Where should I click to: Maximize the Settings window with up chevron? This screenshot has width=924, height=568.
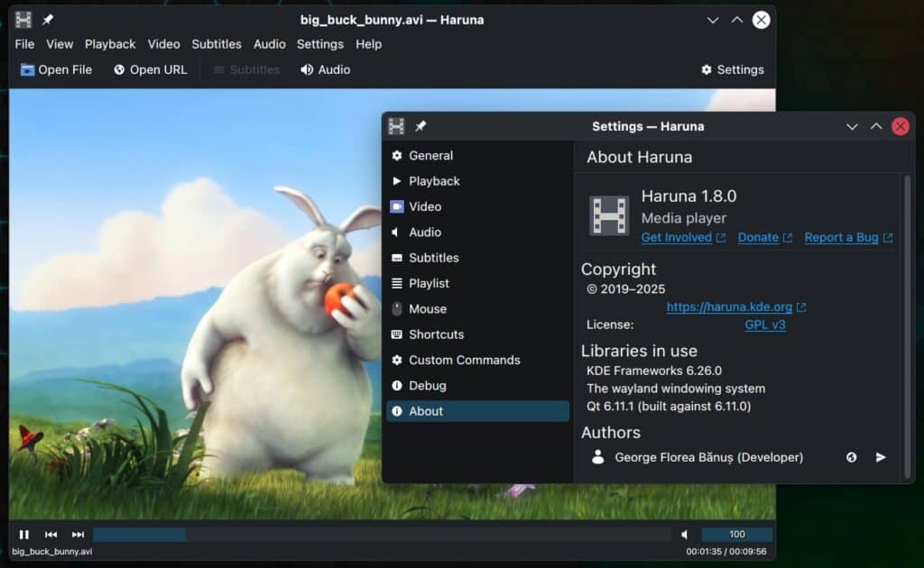(x=876, y=126)
